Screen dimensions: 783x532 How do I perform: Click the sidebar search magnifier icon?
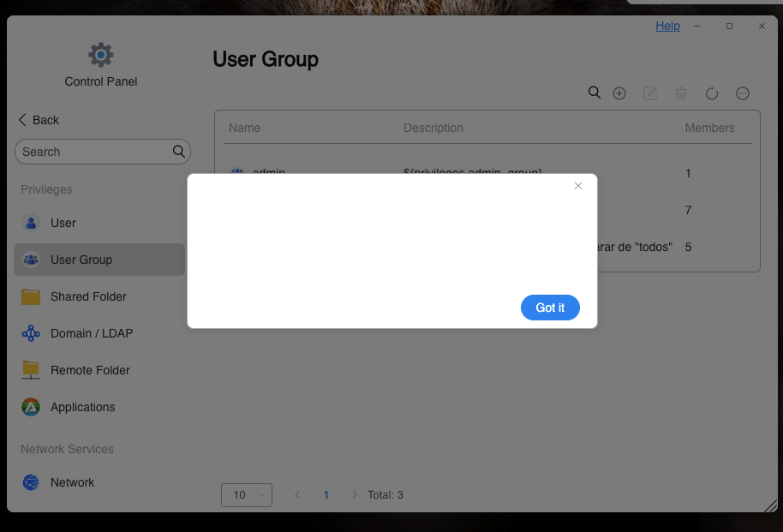[x=179, y=152]
